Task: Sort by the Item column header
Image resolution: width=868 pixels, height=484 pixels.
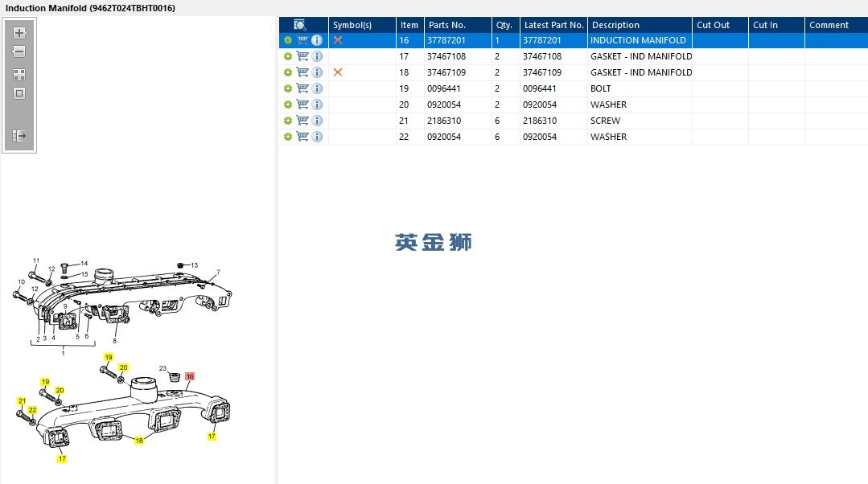Action: [x=410, y=25]
